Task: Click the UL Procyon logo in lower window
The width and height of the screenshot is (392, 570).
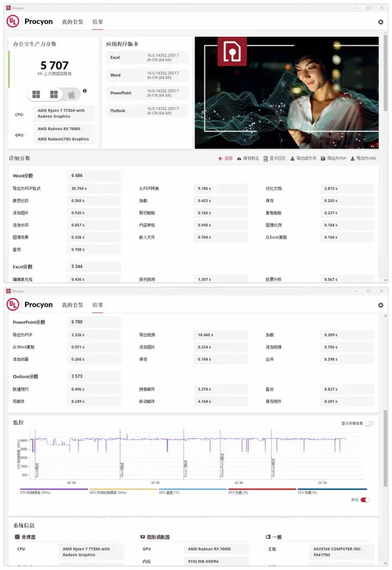Action: point(30,305)
